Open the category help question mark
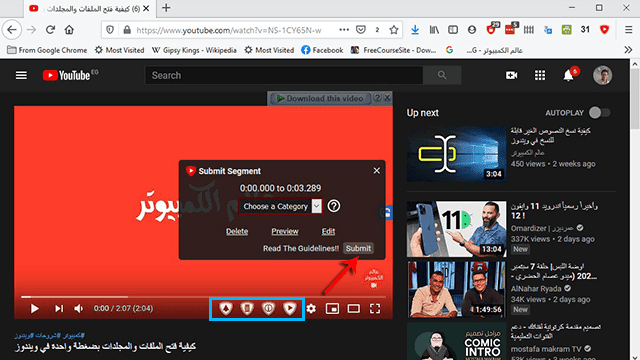This screenshot has height=360, width=640. pyautogui.click(x=334, y=206)
